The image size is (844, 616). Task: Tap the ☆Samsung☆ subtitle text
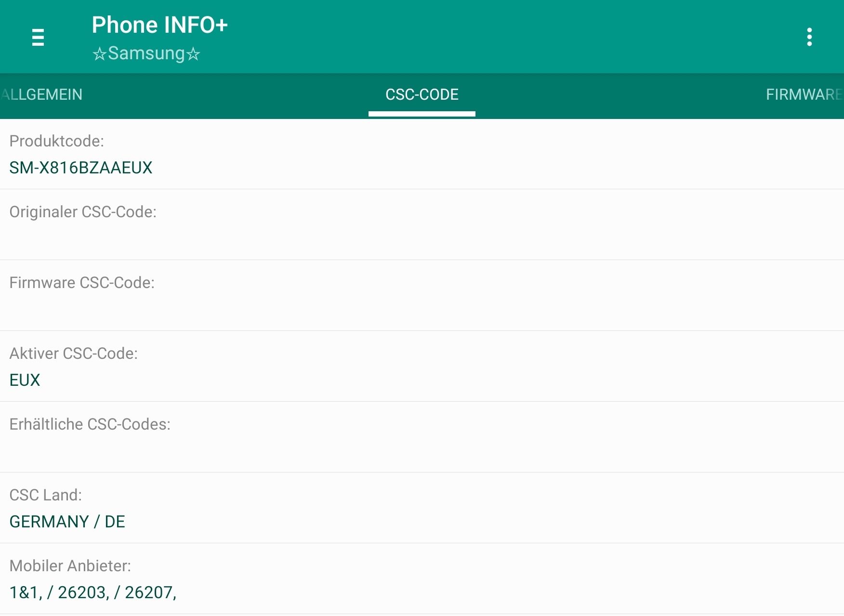tap(146, 53)
